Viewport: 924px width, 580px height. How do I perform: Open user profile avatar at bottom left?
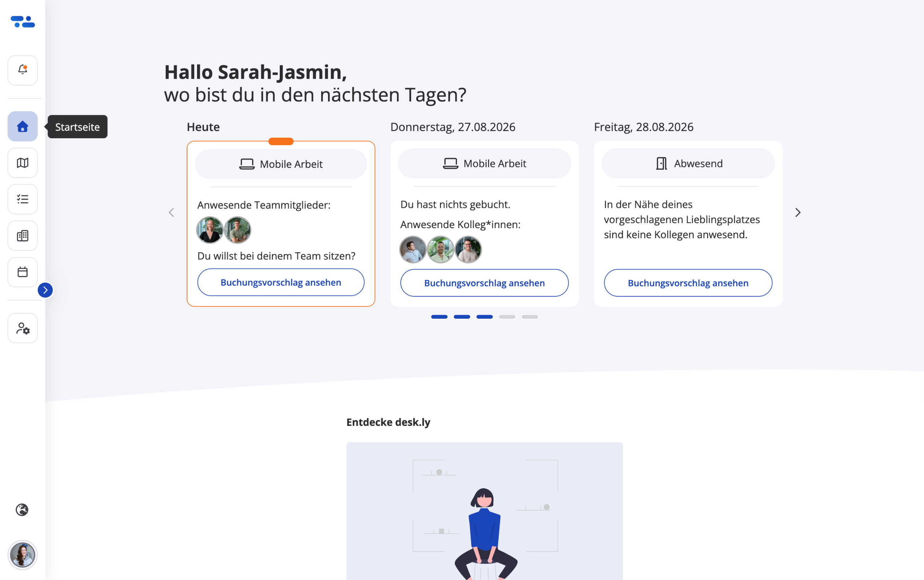(x=23, y=555)
